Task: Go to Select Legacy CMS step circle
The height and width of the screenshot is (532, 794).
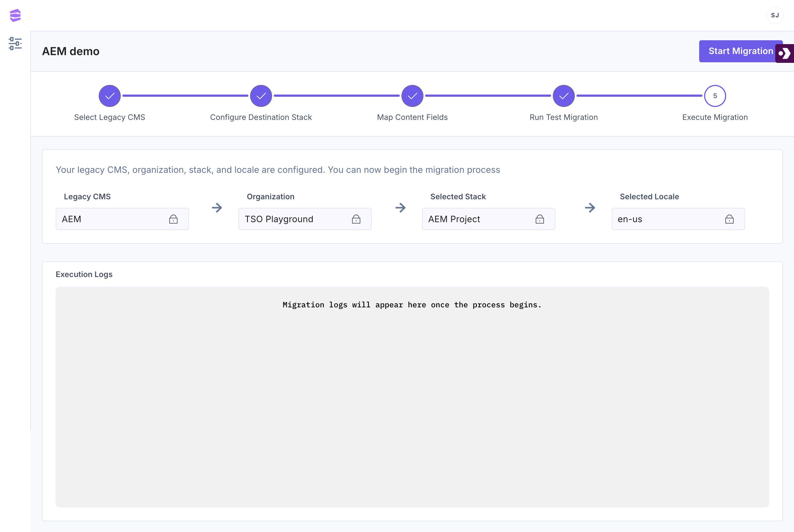Action: click(110, 96)
